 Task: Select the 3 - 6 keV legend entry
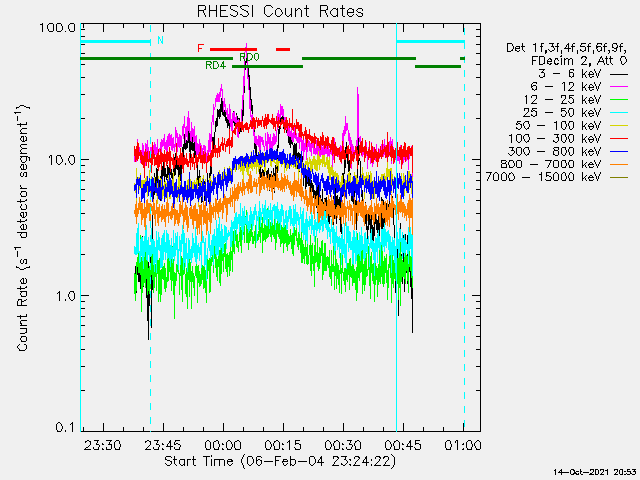[x=583, y=74]
